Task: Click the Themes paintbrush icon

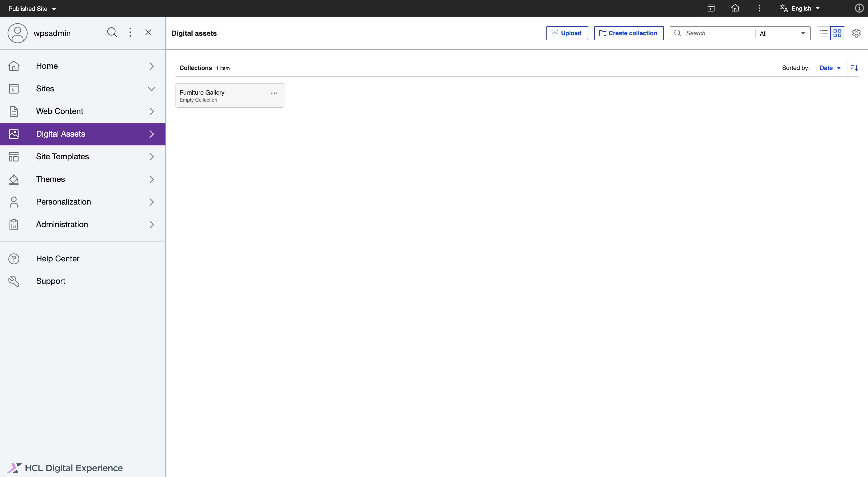Action: tap(14, 179)
